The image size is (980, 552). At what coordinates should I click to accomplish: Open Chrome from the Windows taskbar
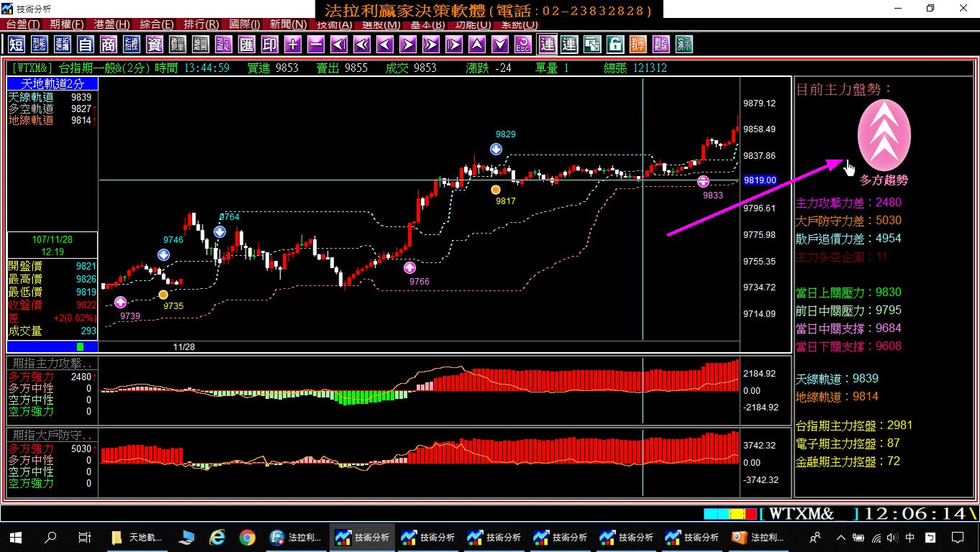pyautogui.click(x=247, y=537)
